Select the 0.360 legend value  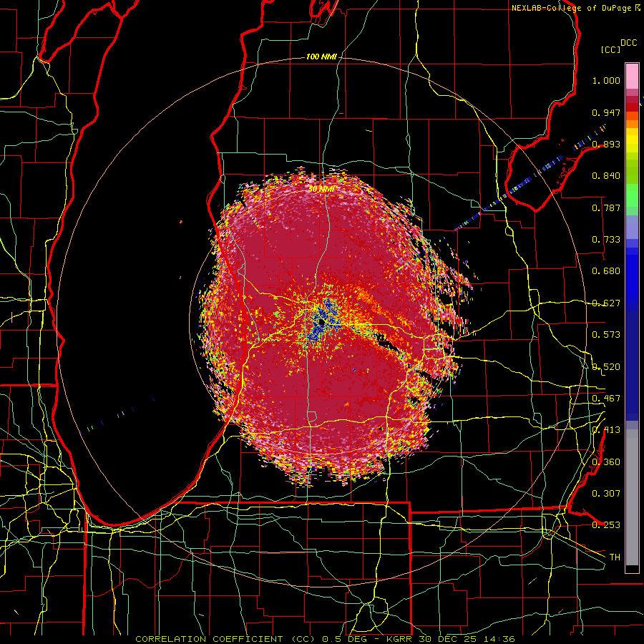[606, 462]
